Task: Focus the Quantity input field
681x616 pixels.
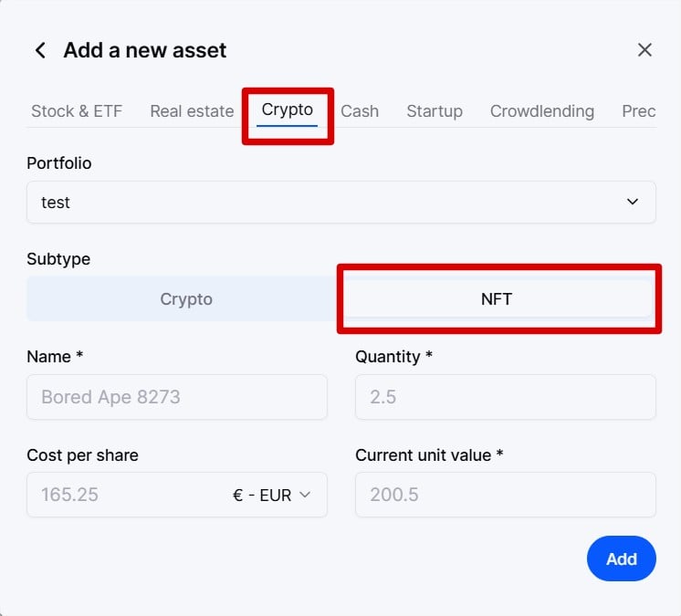Action: 505,397
